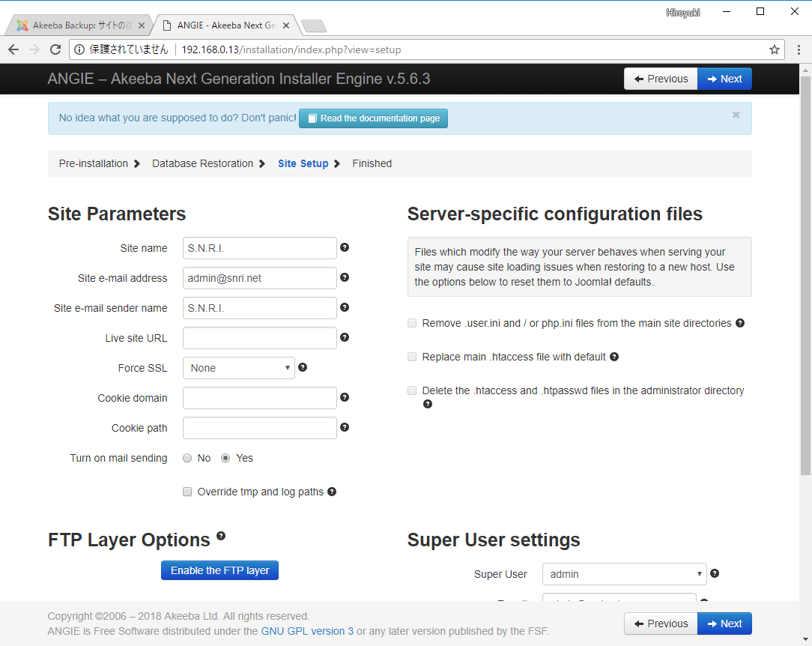Click help icon beside Super User dropdown
The height and width of the screenshot is (646, 812).
[x=715, y=573]
